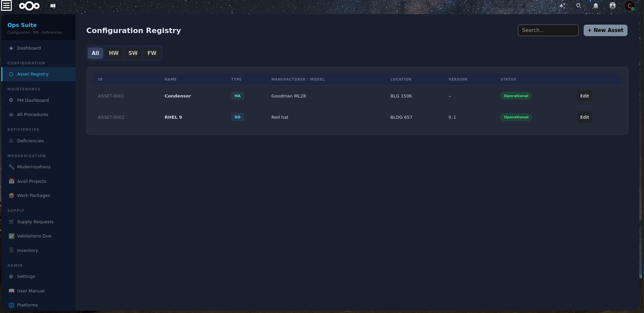Click the 9.1 version cell

452,117
